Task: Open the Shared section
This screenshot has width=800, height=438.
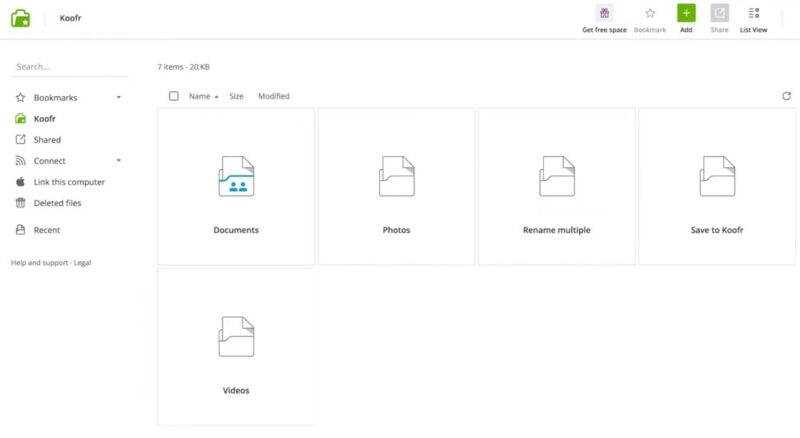Action: click(x=47, y=139)
